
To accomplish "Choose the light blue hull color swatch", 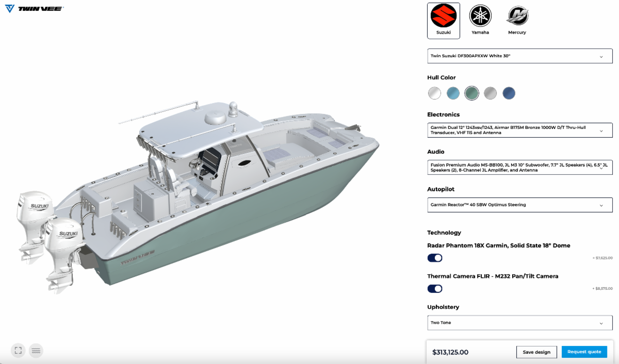I will 453,93.
